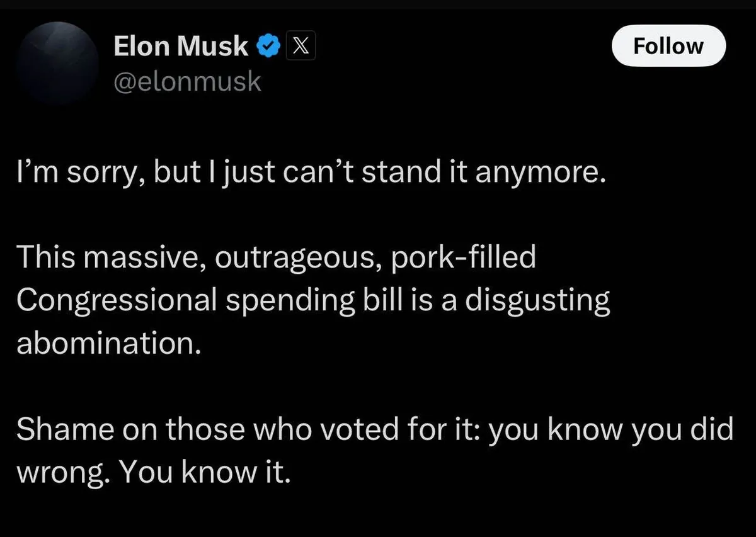Click the @elonmusk handle

[187, 82]
